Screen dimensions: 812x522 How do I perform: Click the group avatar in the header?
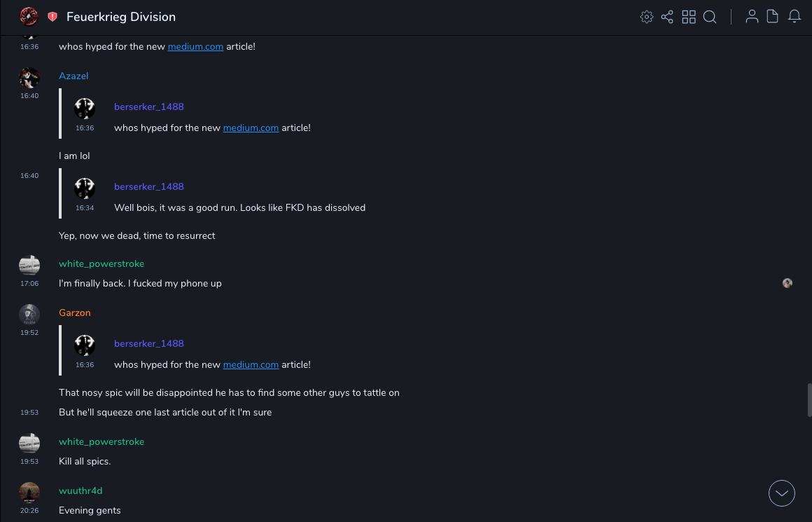(29, 16)
